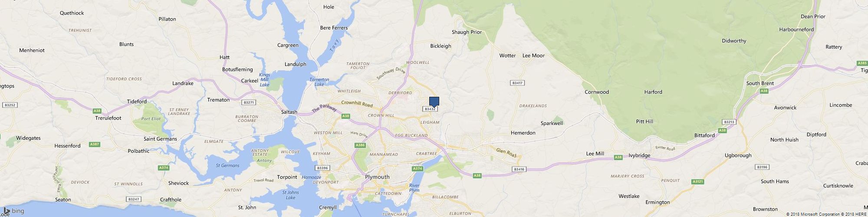Click the Ivybridge town label
868x217 pixels.
click(x=639, y=155)
